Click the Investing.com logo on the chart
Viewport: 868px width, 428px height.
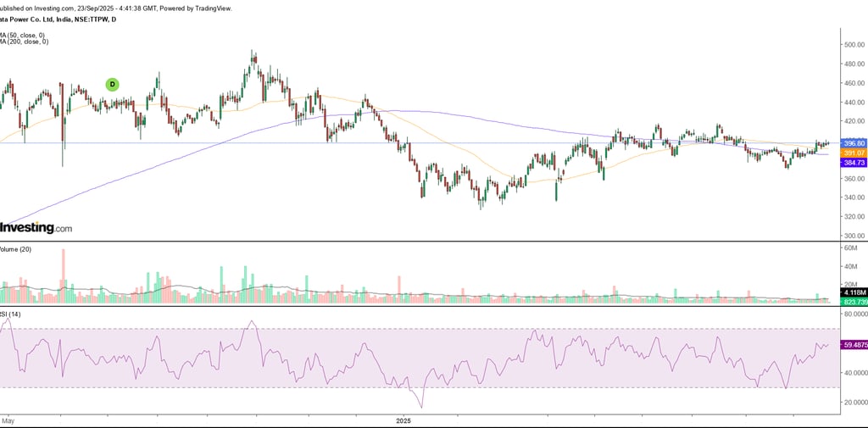[36, 228]
